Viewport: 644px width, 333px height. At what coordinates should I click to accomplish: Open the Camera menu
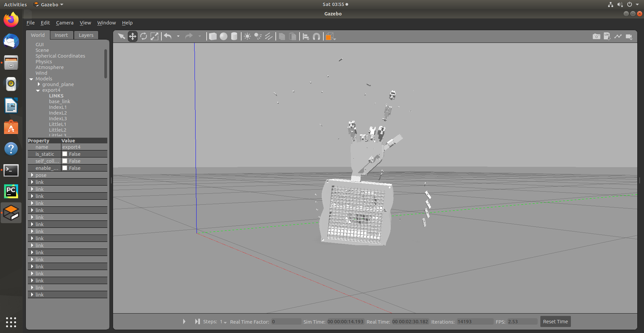65,23
